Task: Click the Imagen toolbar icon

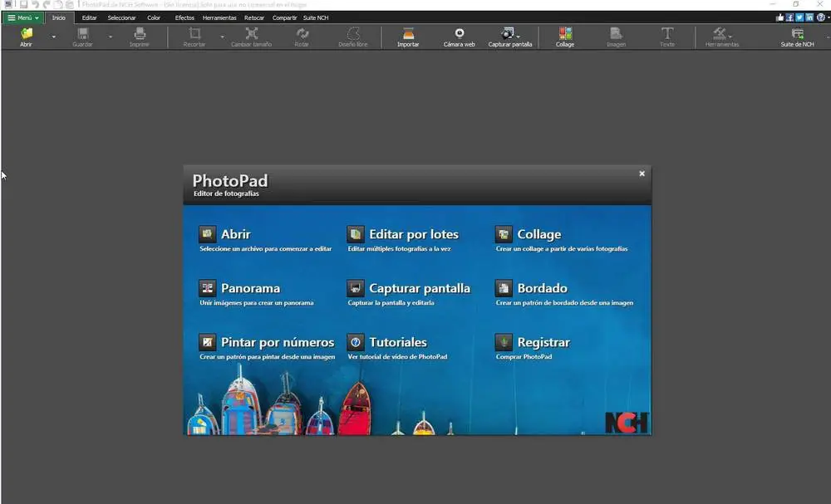Action: (x=616, y=34)
